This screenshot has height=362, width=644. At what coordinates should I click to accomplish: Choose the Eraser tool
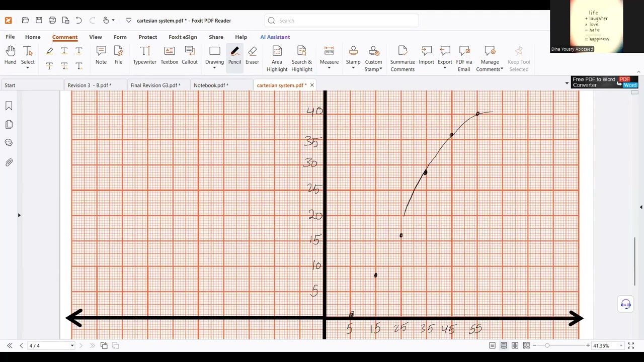[x=252, y=55]
